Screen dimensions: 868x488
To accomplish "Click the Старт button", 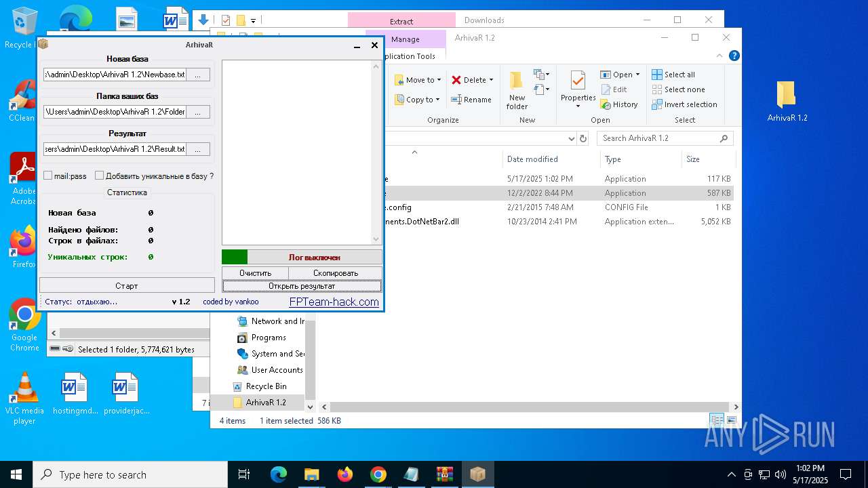I will point(127,286).
